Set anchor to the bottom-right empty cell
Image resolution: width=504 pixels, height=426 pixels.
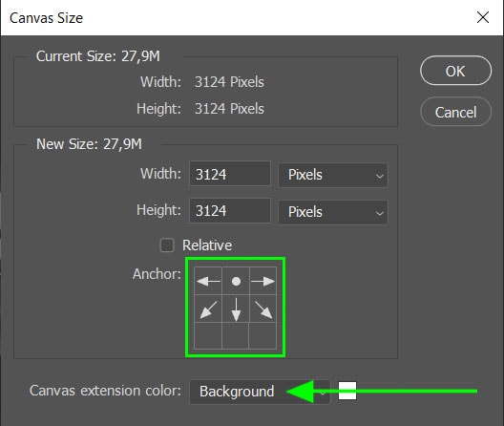click(262, 335)
